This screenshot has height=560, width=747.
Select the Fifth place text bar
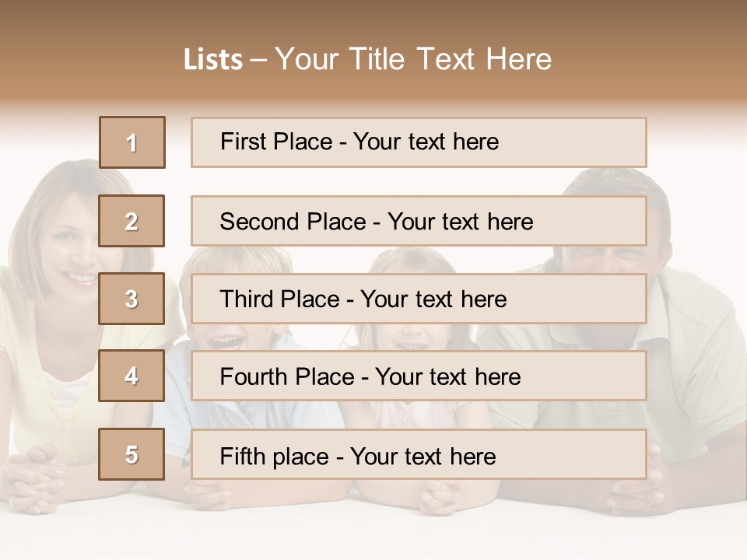(419, 454)
